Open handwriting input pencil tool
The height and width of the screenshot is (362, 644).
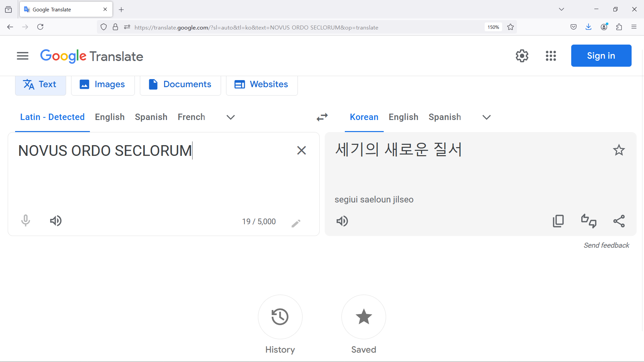pyautogui.click(x=296, y=223)
